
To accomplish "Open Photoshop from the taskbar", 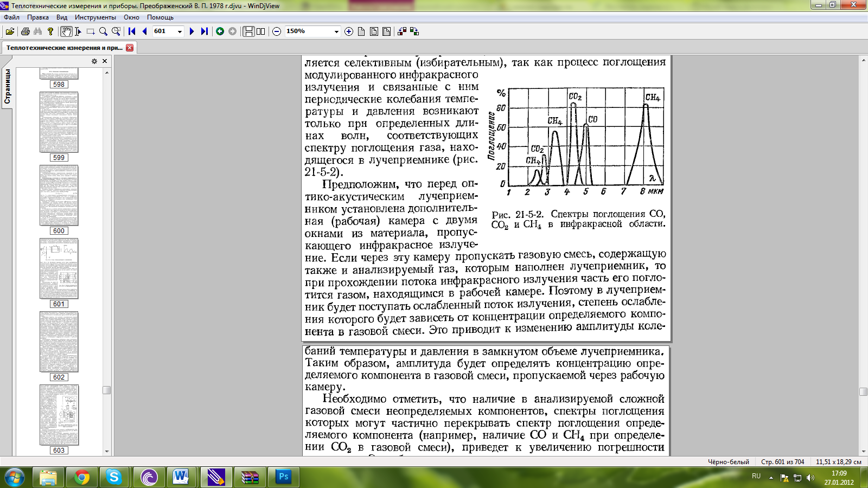I will coord(283,477).
